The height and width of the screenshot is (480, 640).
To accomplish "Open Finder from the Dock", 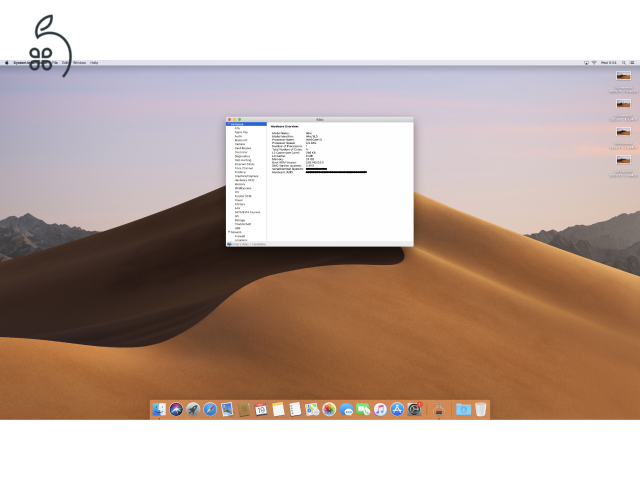I will [159, 409].
